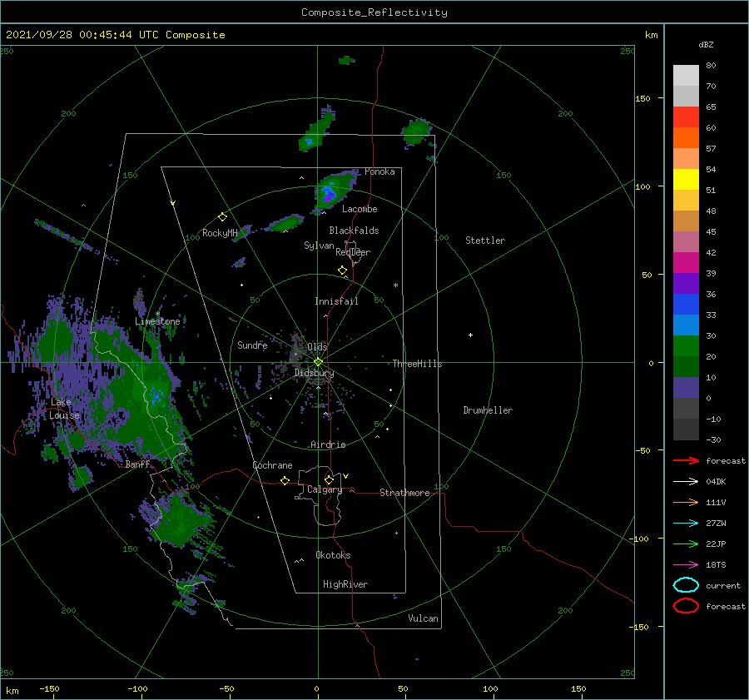749x700 pixels.
Task: Click yellow diamond marker beside RockyMH
Action: pos(222,217)
